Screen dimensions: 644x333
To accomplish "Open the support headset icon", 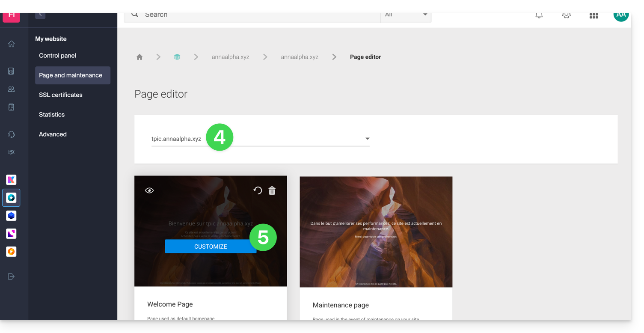I will 12,134.
